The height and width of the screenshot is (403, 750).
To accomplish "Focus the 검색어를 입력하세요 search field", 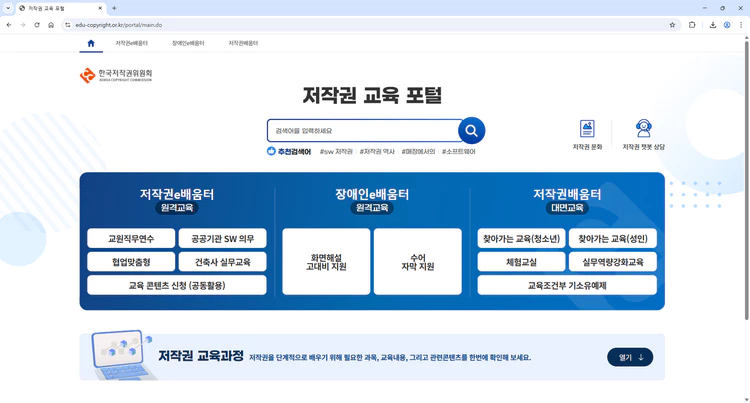I will pyautogui.click(x=362, y=131).
